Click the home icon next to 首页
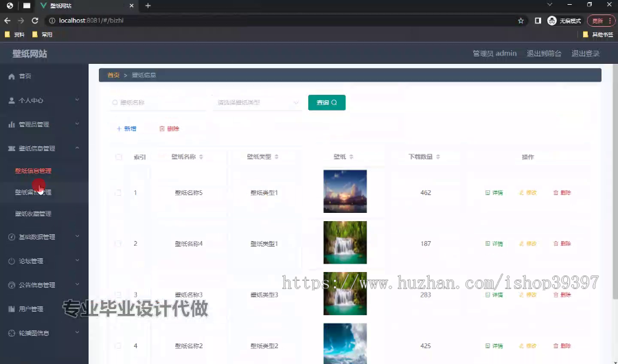 pyautogui.click(x=12, y=76)
